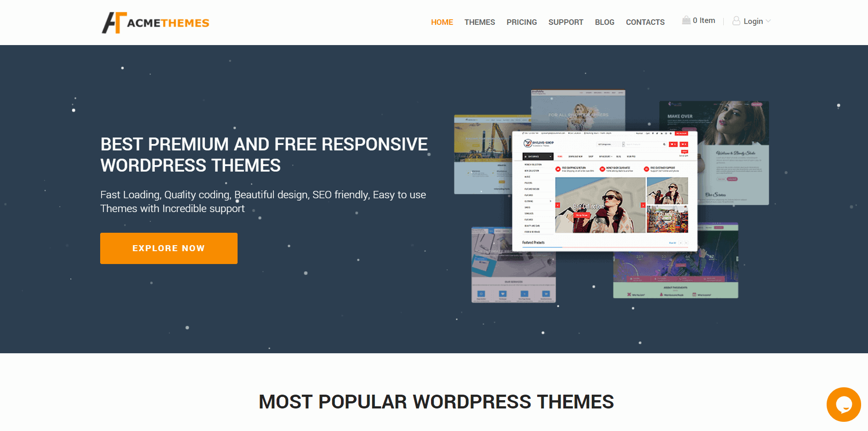Screen dimensions: 868x431
Task: Click the 'Fast Loading, Quality coding' description text
Action: (x=263, y=201)
